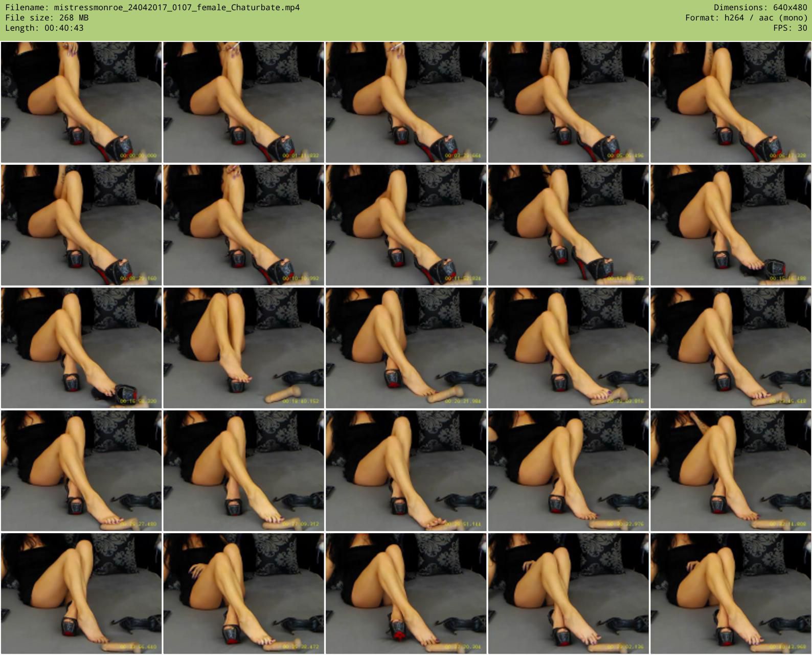
Task: Pick the last thumbnail marked 00:40:42.968
Action: (x=731, y=594)
